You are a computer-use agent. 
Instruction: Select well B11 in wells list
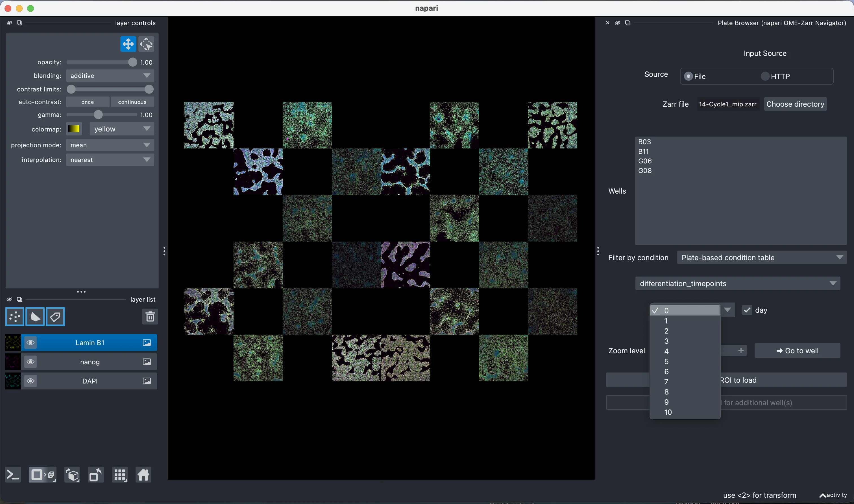pos(740,152)
